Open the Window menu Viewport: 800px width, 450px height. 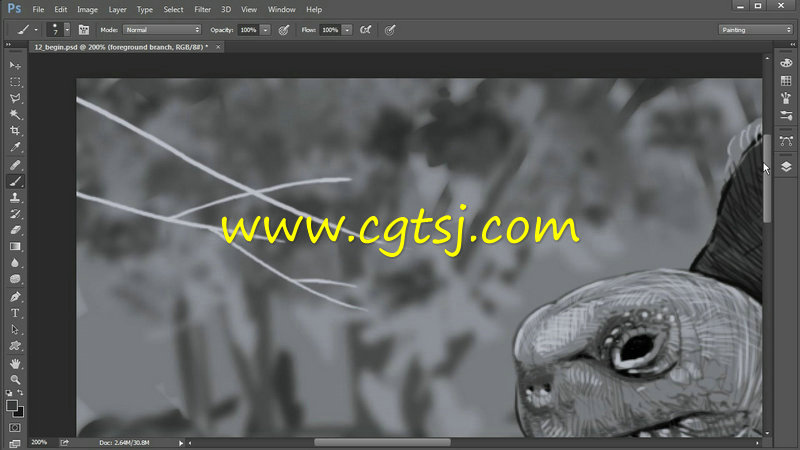282,9
